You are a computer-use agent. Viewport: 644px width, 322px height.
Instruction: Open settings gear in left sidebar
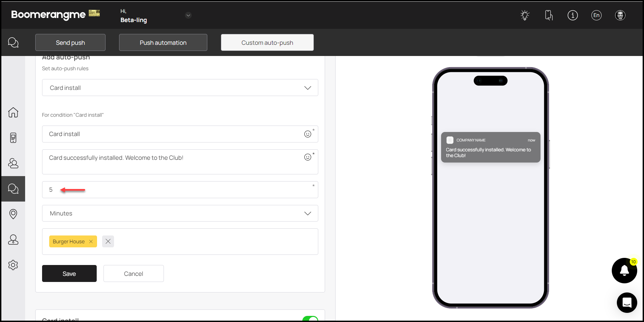click(x=13, y=265)
